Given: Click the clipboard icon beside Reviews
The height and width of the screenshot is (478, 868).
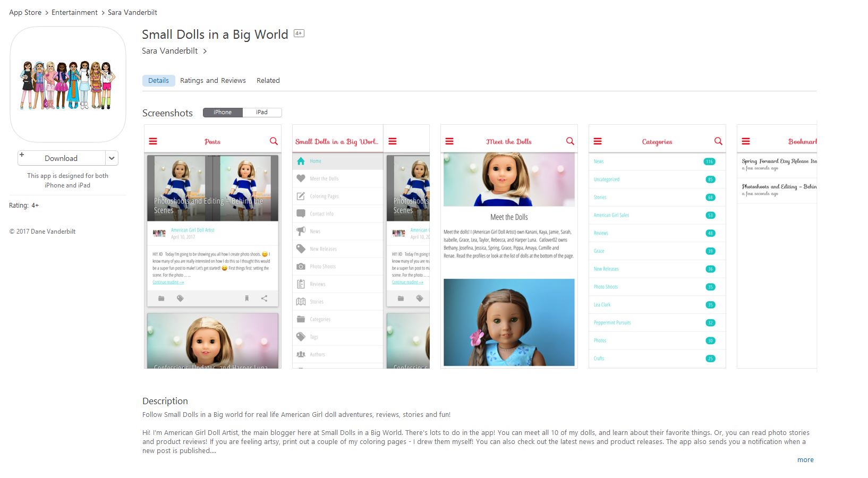Looking at the screenshot, I should pyautogui.click(x=301, y=284).
